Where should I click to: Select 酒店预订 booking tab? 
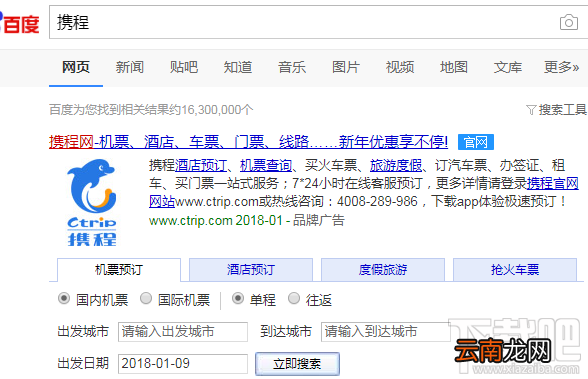pos(251,270)
